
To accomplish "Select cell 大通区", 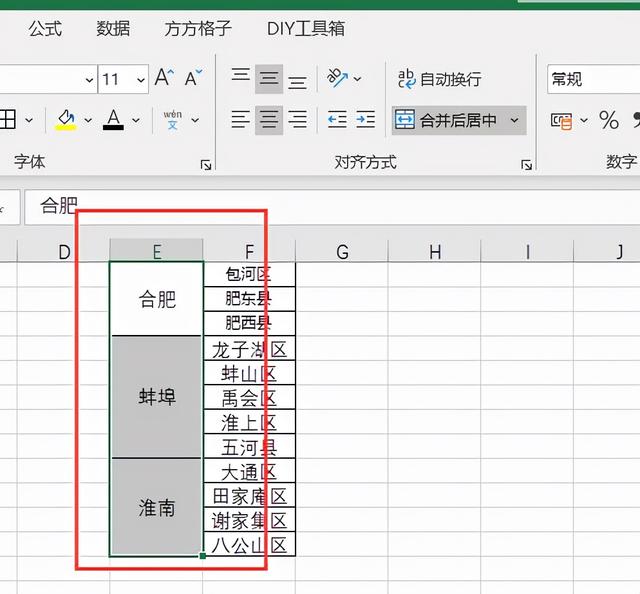I will click(249, 472).
